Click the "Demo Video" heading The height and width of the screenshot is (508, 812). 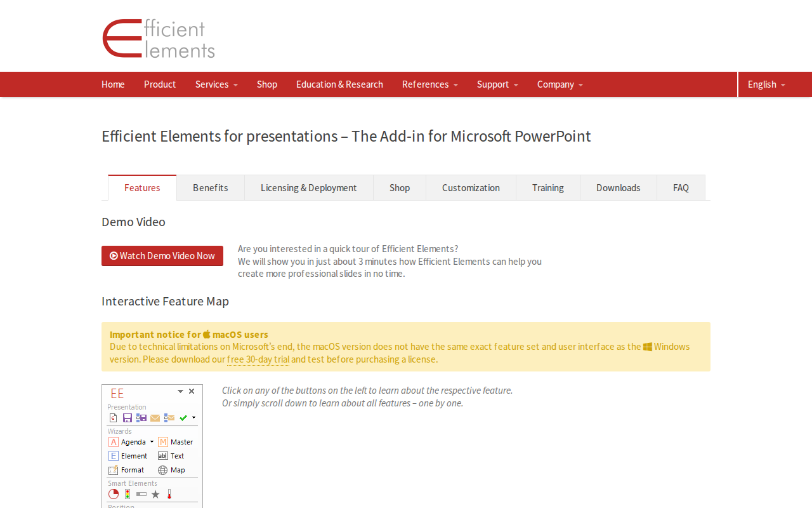tap(133, 222)
